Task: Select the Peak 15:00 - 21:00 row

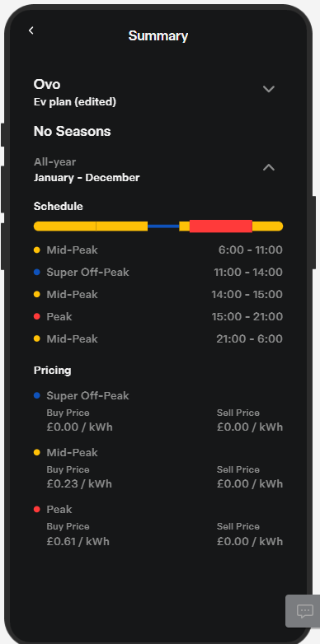Action: coord(158,316)
